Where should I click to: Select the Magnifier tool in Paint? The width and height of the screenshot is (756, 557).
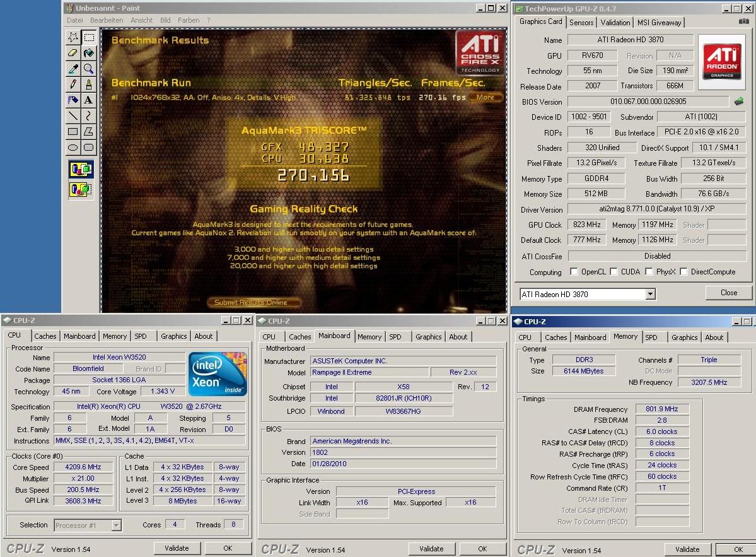[89, 69]
